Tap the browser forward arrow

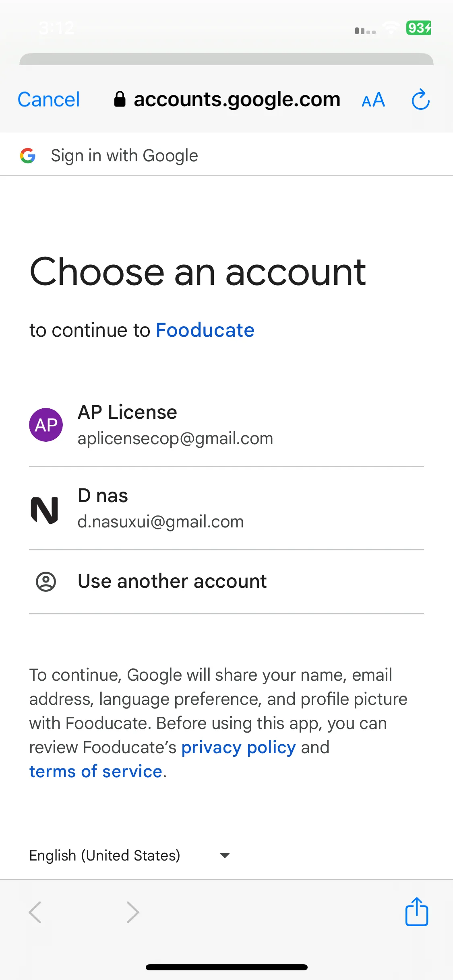pyautogui.click(x=132, y=912)
